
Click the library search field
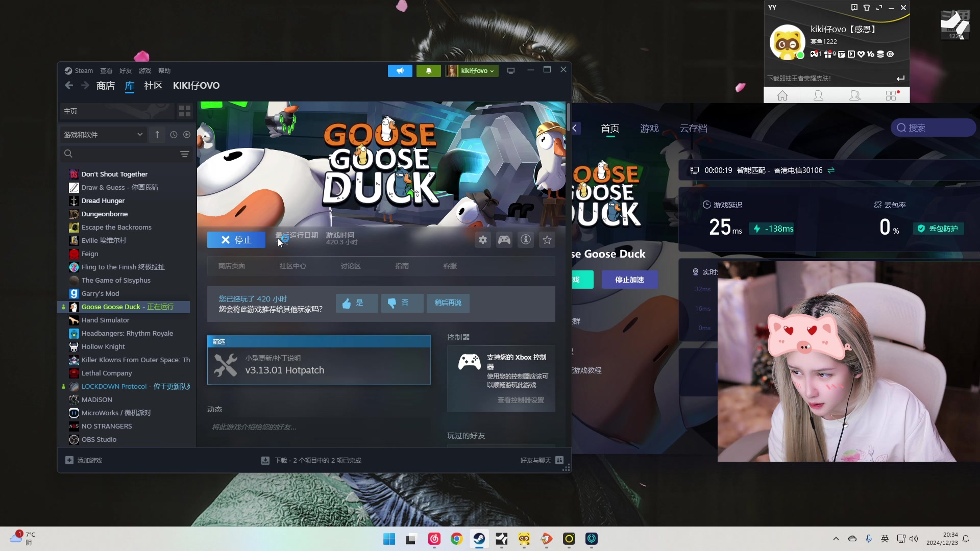[x=120, y=154]
